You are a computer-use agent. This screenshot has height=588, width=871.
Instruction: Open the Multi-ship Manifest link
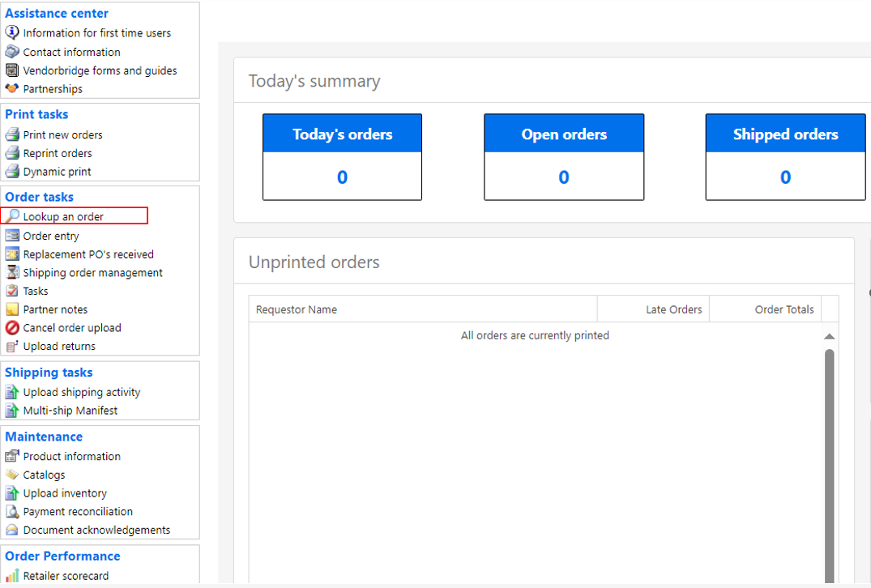(70, 411)
